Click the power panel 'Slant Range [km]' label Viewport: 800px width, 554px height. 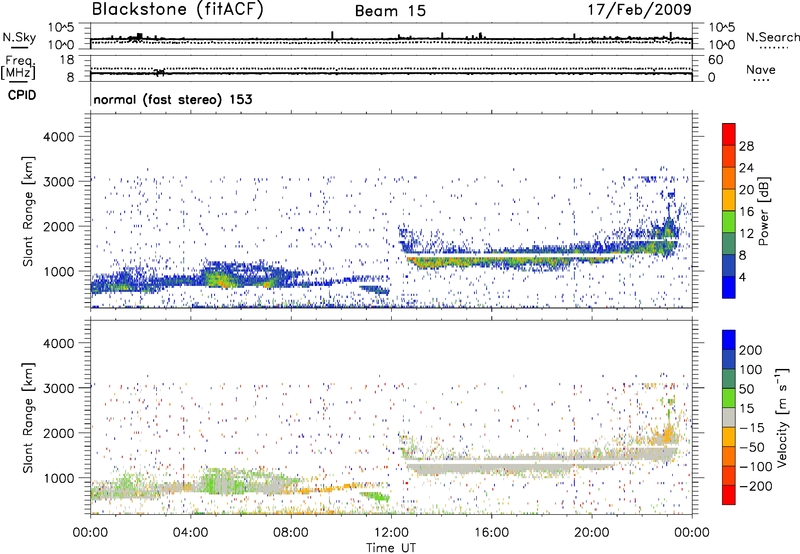pyautogui.click(x=28, y=211)
